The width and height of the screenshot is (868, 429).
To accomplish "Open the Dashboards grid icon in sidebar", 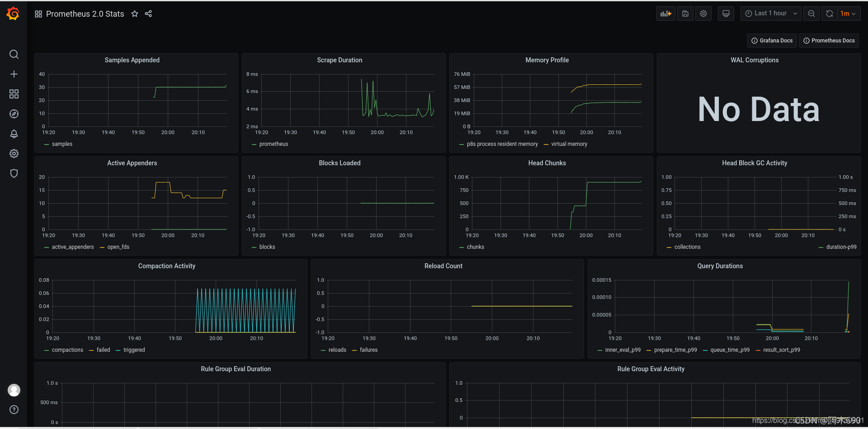I will [14, 94].
